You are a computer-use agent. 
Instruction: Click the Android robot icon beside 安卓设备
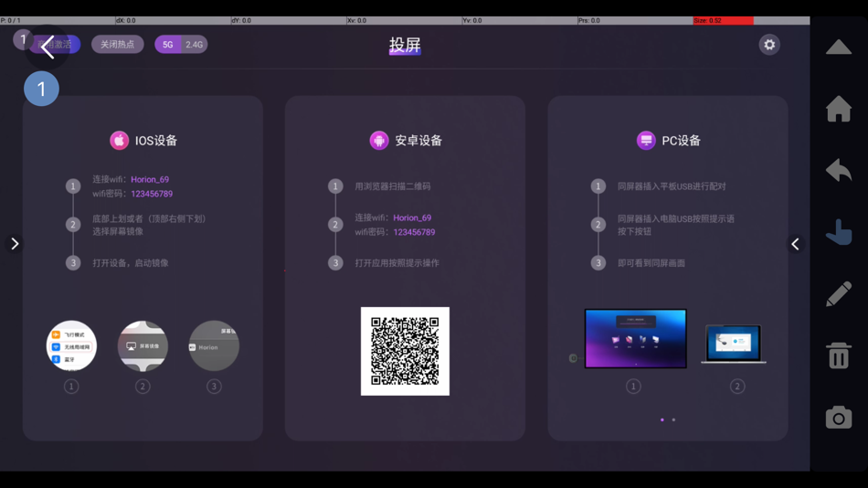pyautogui.click(x=379, y=141)
